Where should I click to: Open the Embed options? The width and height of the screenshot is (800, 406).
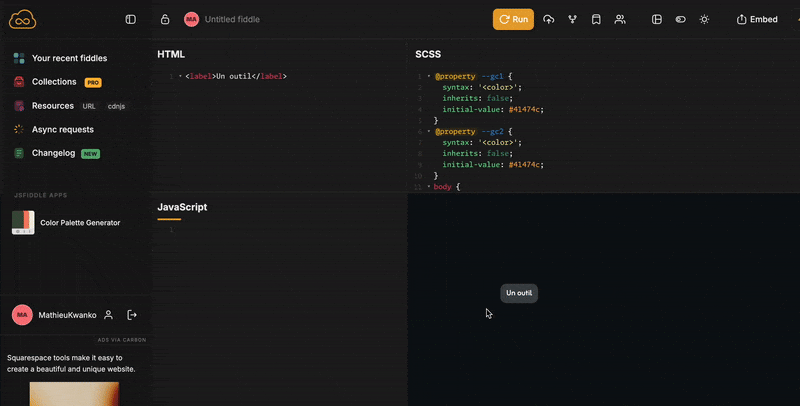pyautogui.click(x=756, y=19)
